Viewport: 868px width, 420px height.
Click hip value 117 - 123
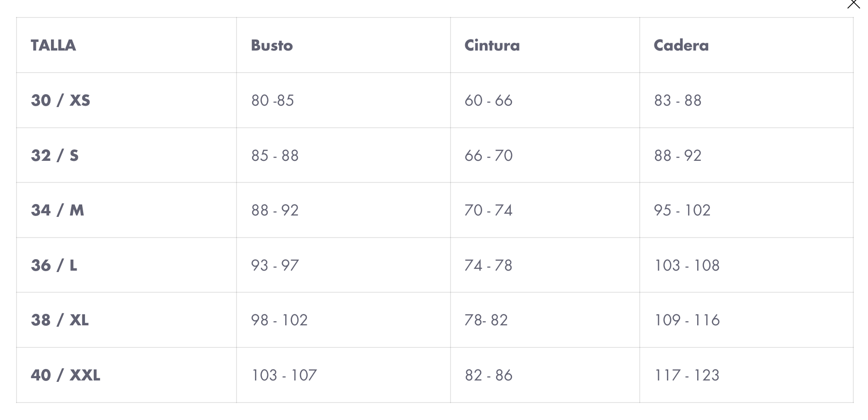pyautogui.click(x=687, y=375)
